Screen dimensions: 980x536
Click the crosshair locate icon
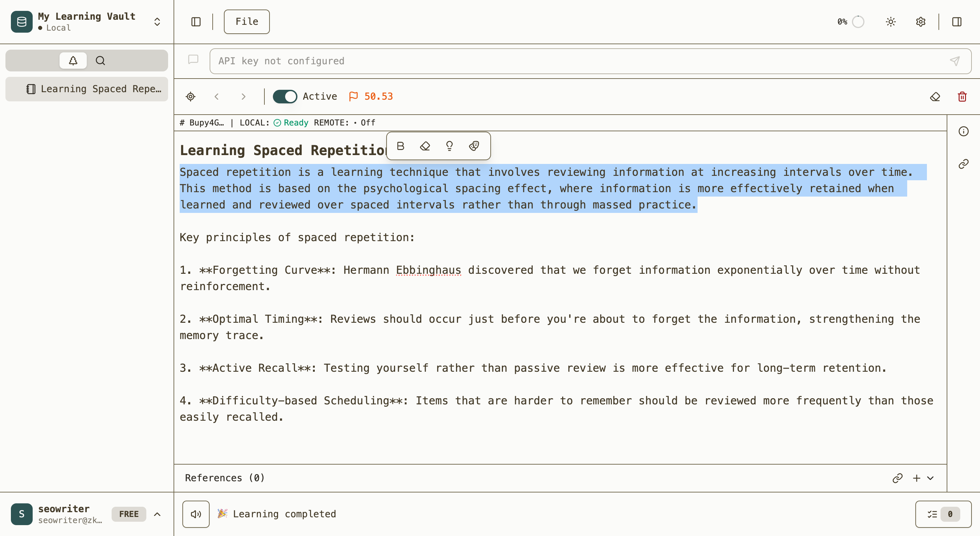[191, 97]
